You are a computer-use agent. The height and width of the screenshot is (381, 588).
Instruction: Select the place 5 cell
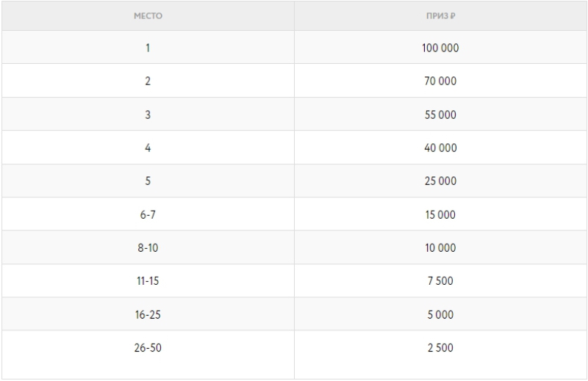coord(148,181)
